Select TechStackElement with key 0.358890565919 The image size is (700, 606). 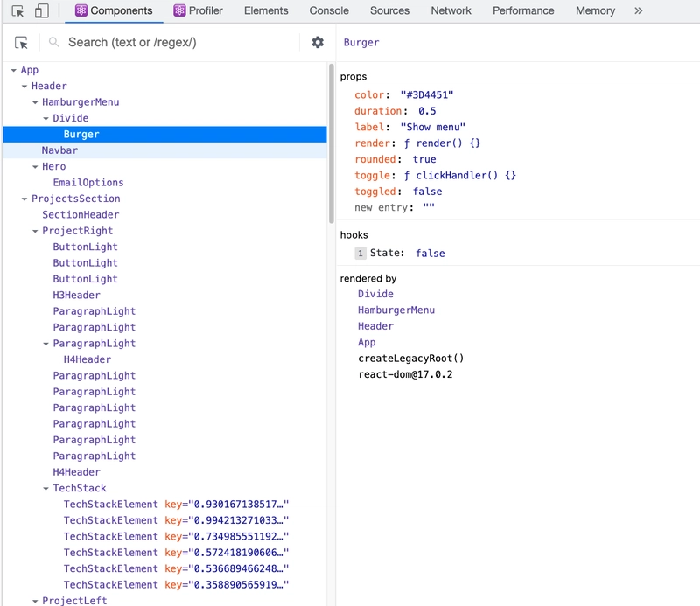[x=176, y=585]
